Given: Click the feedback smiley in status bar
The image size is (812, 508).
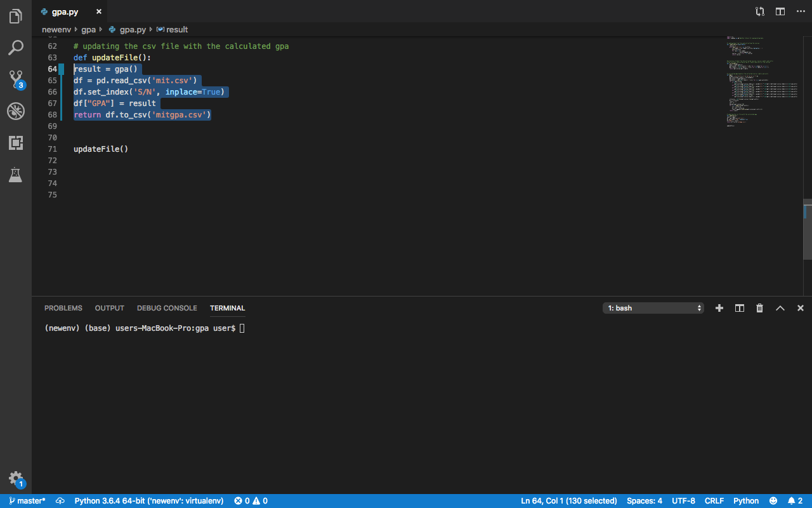Looking at the screenshot, I should click(x=774, y=501).
